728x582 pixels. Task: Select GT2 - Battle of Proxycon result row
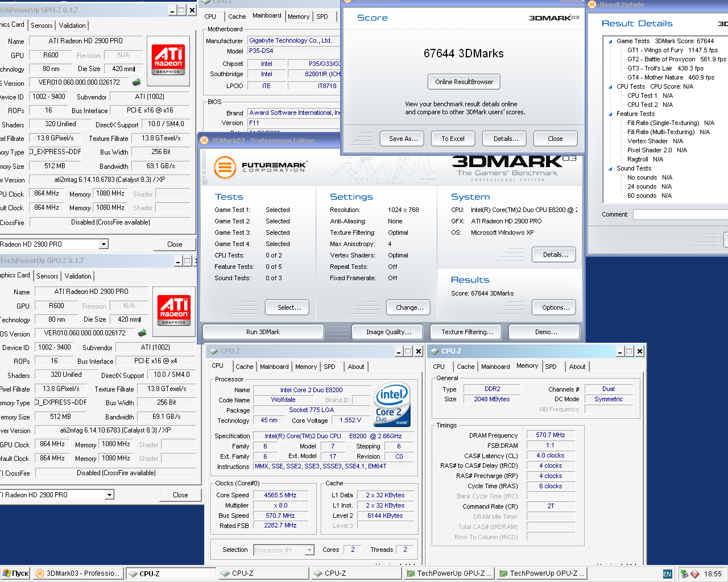pyautogui.click(x=677, y=59)
